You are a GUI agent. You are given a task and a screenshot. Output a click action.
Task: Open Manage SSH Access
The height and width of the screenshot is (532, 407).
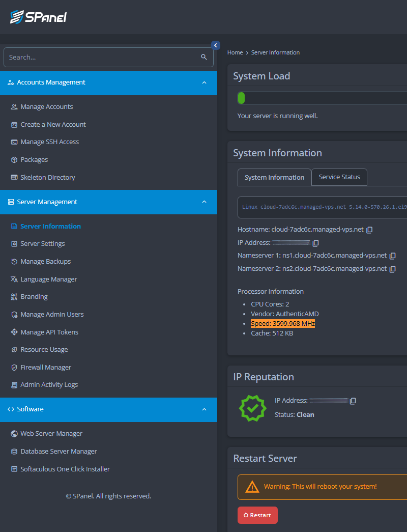point(49,142)
